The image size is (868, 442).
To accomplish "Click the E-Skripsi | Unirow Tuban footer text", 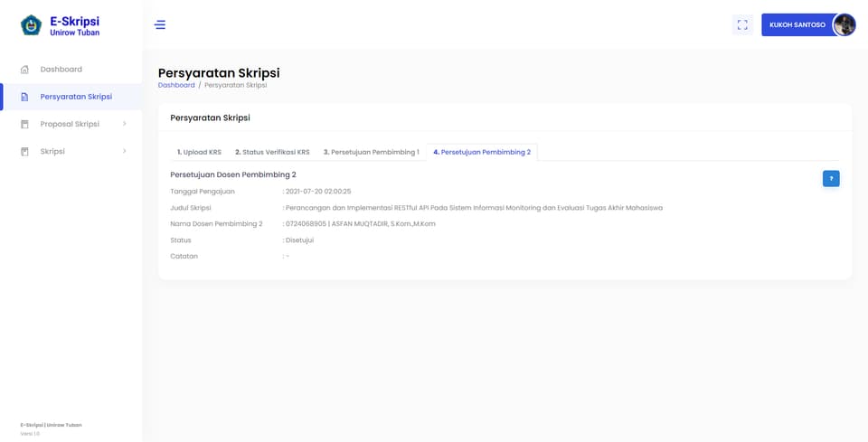I will 51,426.
